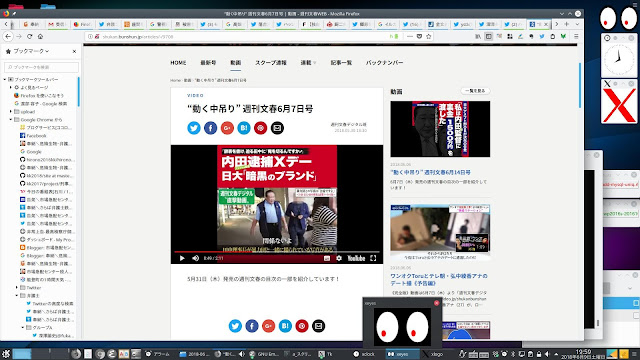
Task: Collapse the ブックマークツールバー folder
Action: 5,79
